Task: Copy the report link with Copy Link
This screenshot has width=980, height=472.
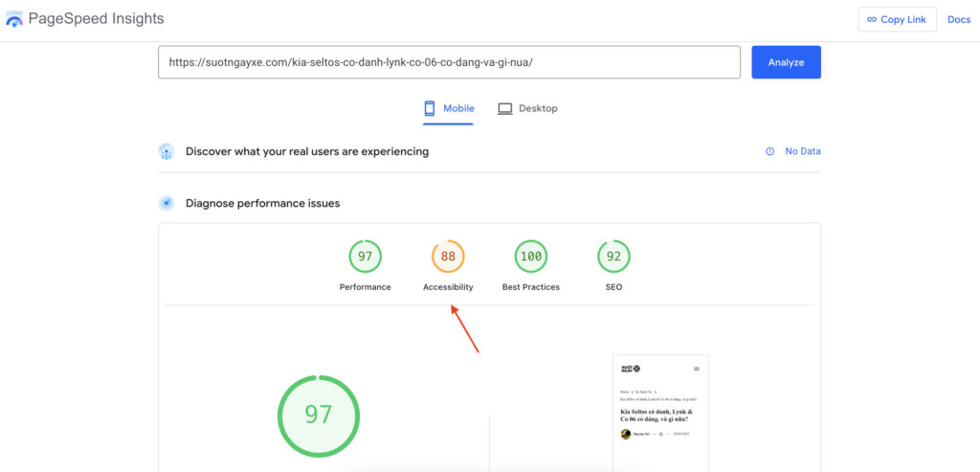Action: click(x=897, y=19)
